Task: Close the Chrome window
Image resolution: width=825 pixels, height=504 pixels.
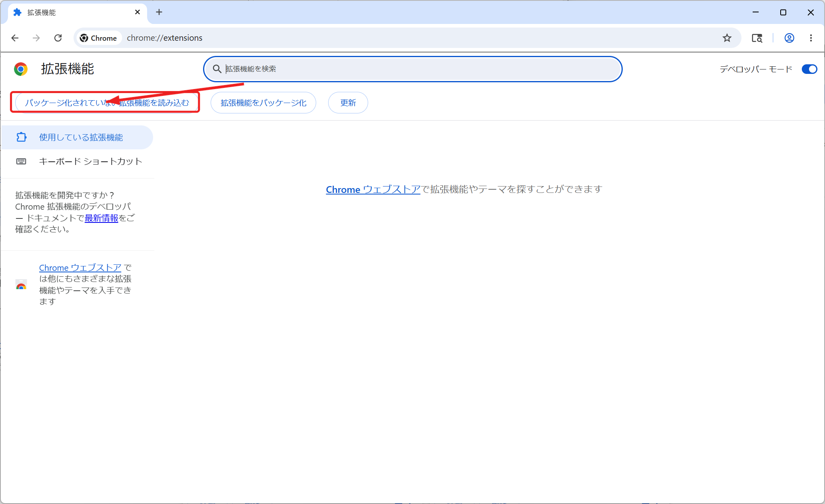Action: [x=811, y=12]
